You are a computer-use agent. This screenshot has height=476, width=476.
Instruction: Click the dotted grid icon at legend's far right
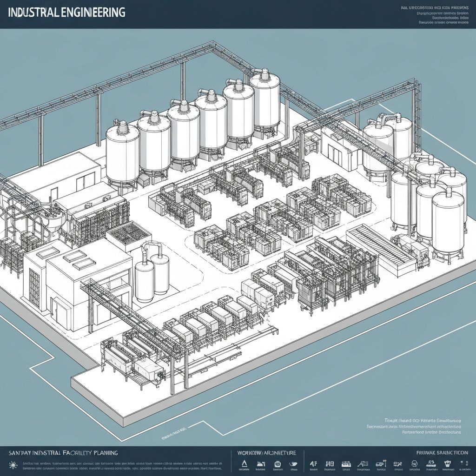pyautogui.click(x=464, y=463)
